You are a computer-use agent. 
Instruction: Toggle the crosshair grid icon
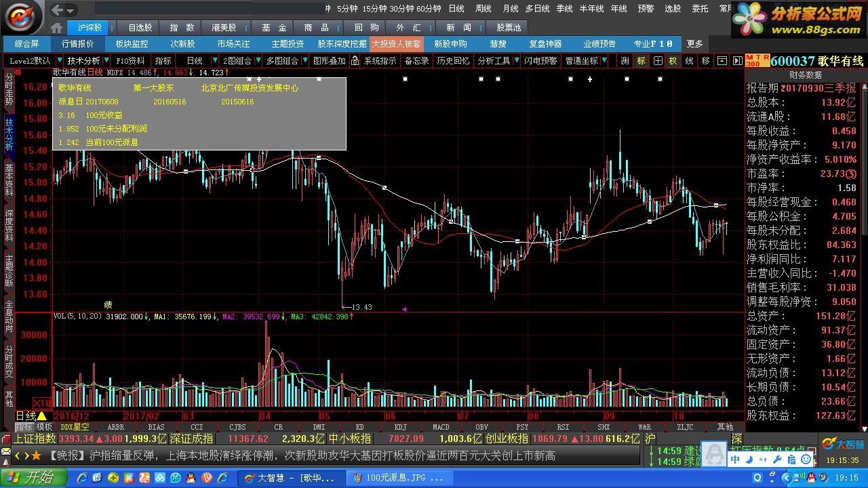[x=658, y=60]
